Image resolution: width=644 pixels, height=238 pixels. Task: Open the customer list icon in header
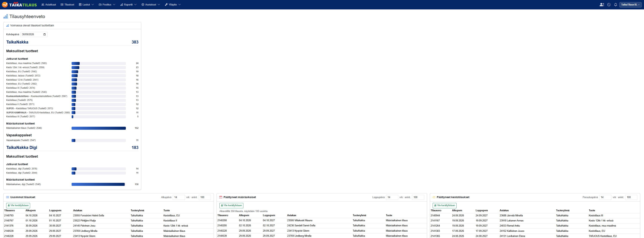point(602,5)
